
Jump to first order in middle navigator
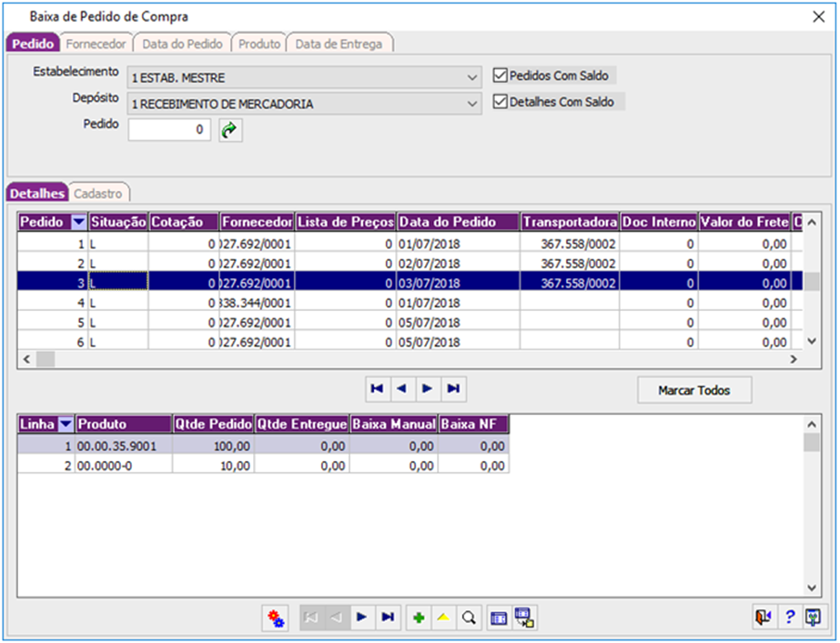pyautogui.click(x=378, y=389)
